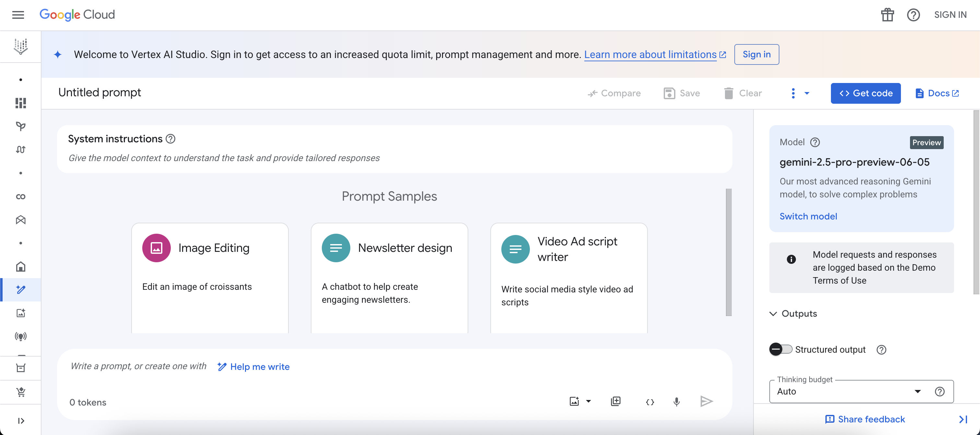
Task: Open the Colab Enterprise sidebar icon
Action: pos(20,196)
